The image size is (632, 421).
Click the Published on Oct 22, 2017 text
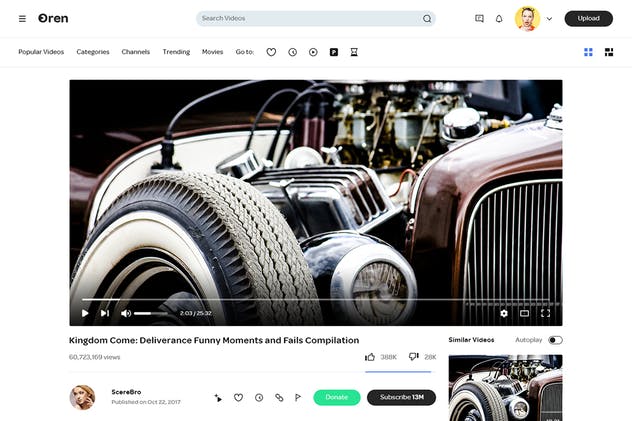tap(146, 402)
